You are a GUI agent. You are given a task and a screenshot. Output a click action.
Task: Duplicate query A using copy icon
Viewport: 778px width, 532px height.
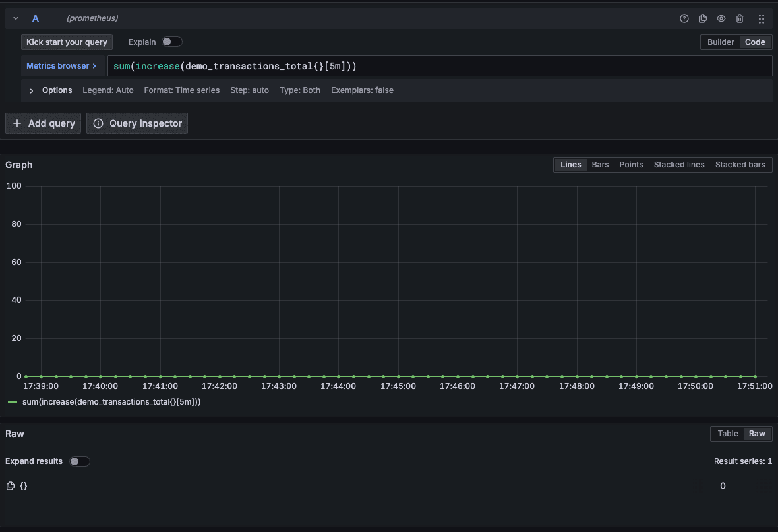(702, 18)
